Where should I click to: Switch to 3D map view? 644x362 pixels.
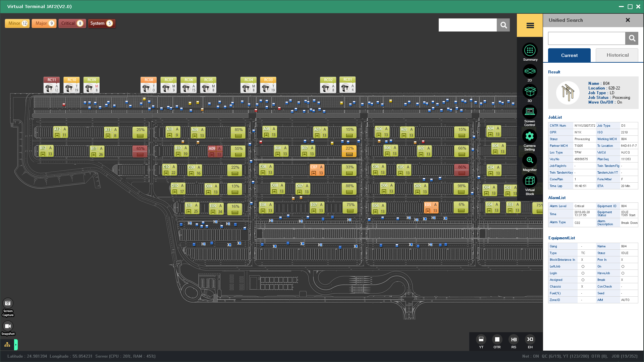click(x=530, y=91)
